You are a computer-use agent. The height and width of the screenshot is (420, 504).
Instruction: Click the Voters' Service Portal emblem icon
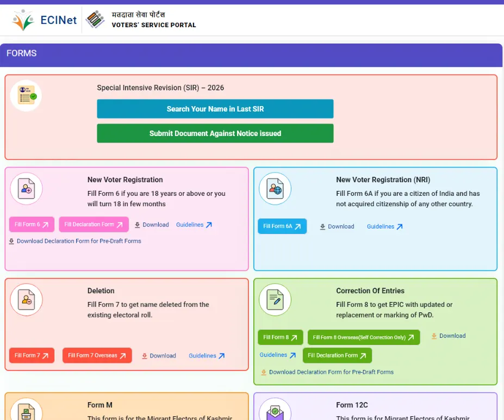pos(96,20)
